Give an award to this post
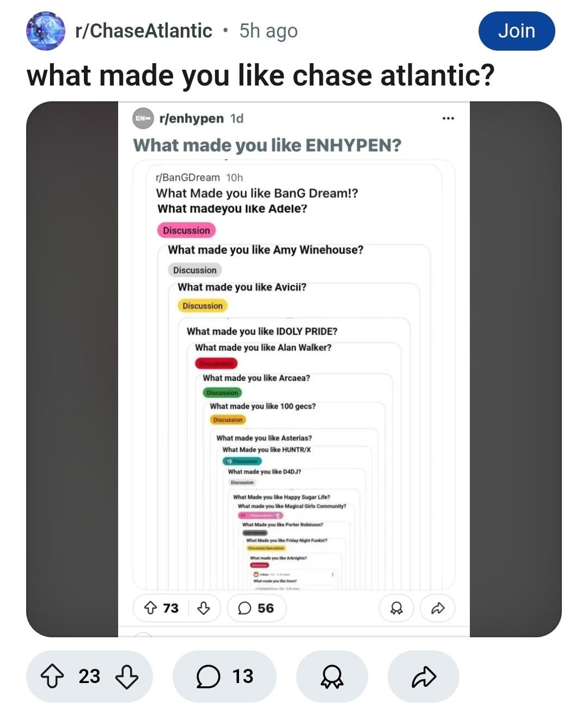This screenshot has width=588, height=713. pyautogui.click(x=332, y=677)
